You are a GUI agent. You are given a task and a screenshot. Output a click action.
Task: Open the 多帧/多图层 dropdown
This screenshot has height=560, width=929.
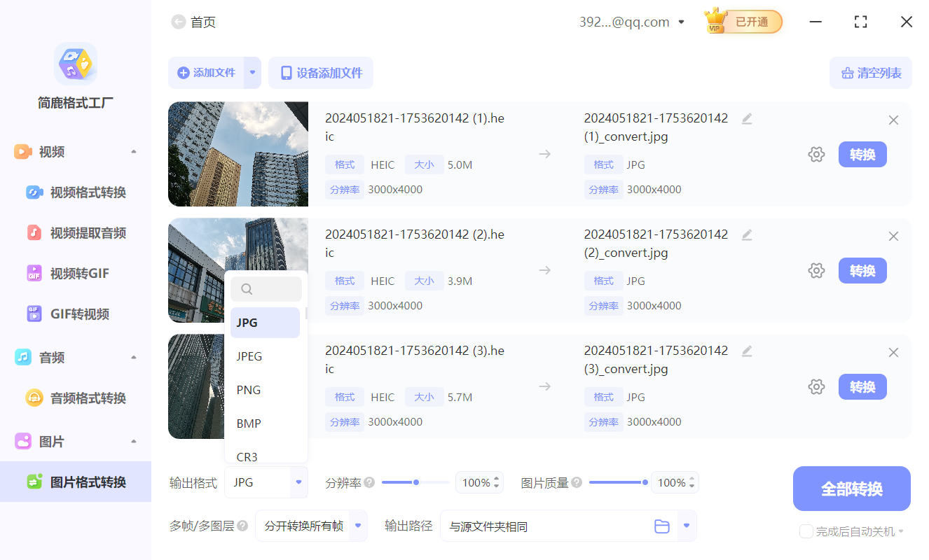(x=359, y=526)
